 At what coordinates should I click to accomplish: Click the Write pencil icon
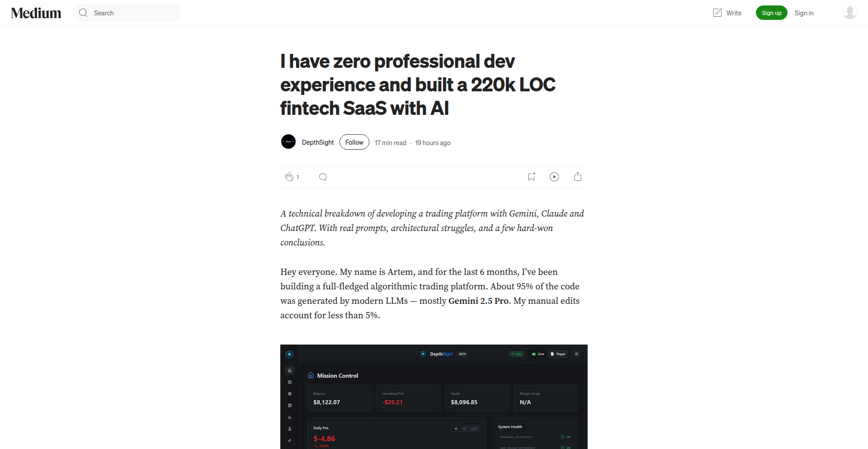pos(717,13)
